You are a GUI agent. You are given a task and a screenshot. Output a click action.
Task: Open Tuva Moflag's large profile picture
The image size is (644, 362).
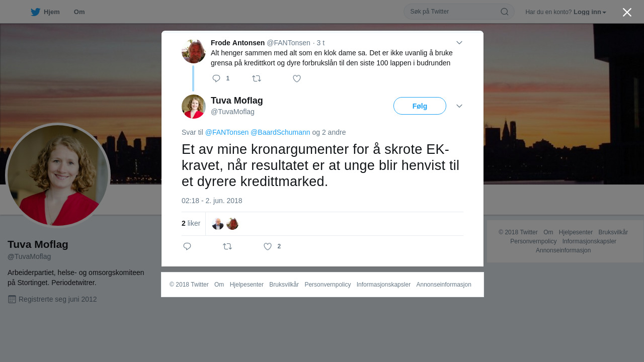[58, 175]
